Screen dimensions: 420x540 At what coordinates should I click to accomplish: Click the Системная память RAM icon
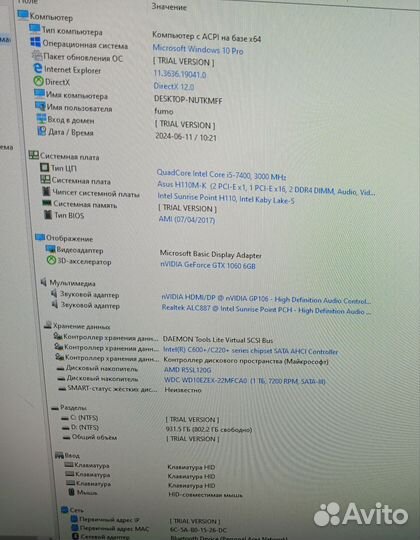point(46,203)
